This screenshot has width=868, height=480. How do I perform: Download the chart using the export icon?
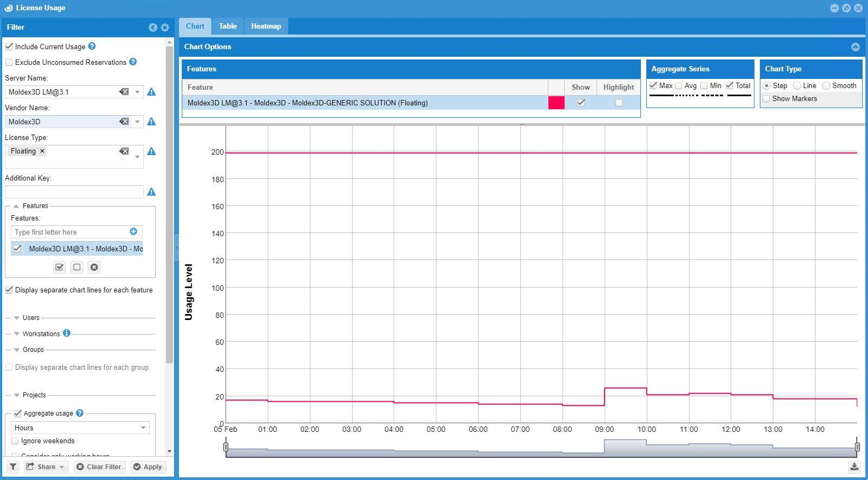pyautogui.click(x=854, y=467)
